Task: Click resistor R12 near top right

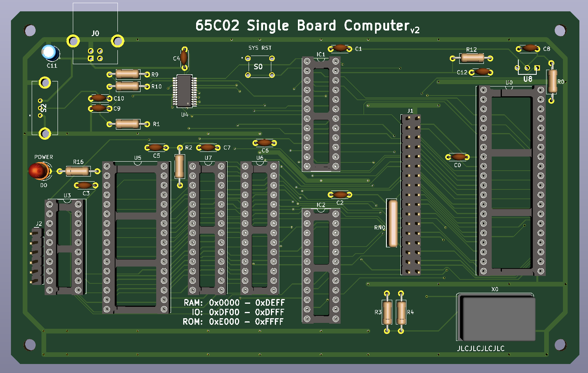Action: (x=472, y=58)
